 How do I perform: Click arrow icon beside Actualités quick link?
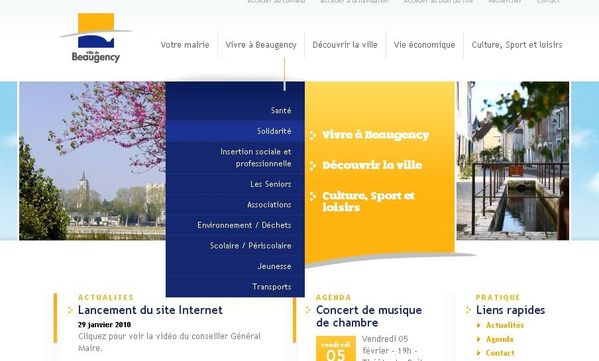[479, 325]
